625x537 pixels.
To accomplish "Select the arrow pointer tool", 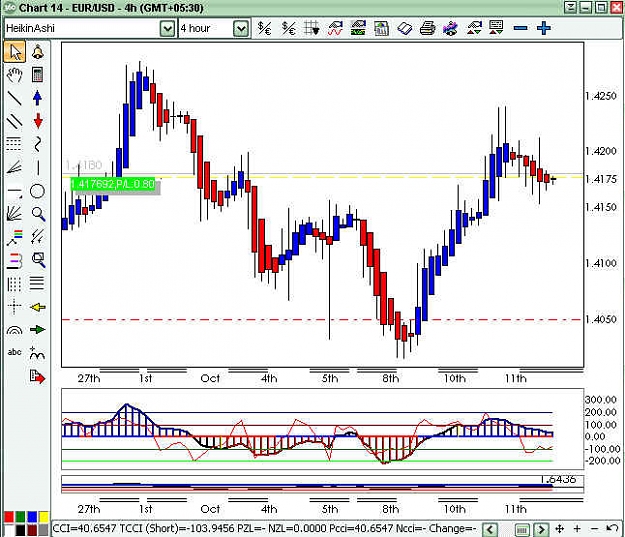I will tap(15, 52).
